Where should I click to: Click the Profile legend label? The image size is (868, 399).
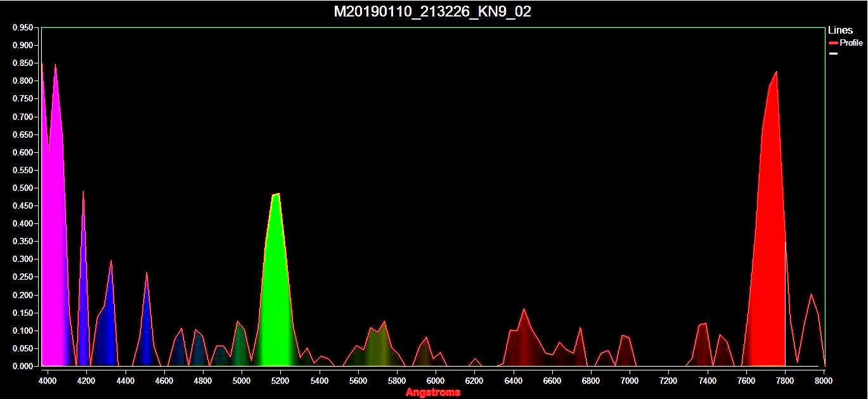pyautogui.click(x=851, y=43)
